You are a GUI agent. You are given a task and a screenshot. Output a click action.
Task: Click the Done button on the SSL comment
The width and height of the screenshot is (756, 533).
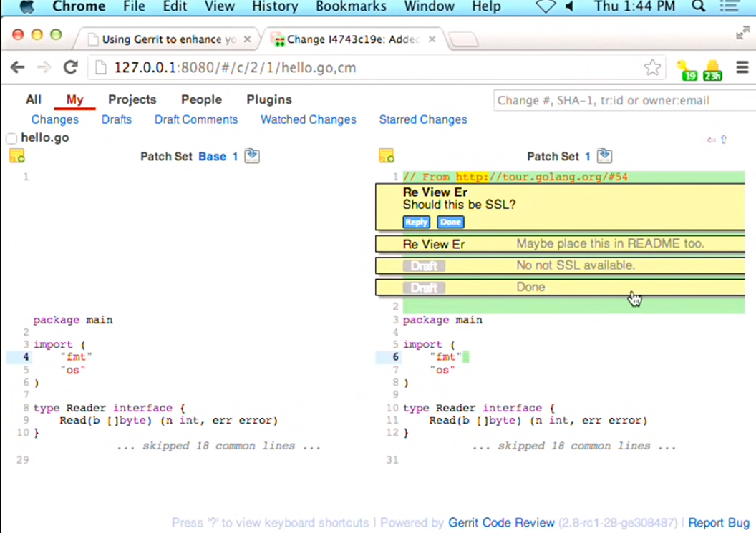[450, 222]
